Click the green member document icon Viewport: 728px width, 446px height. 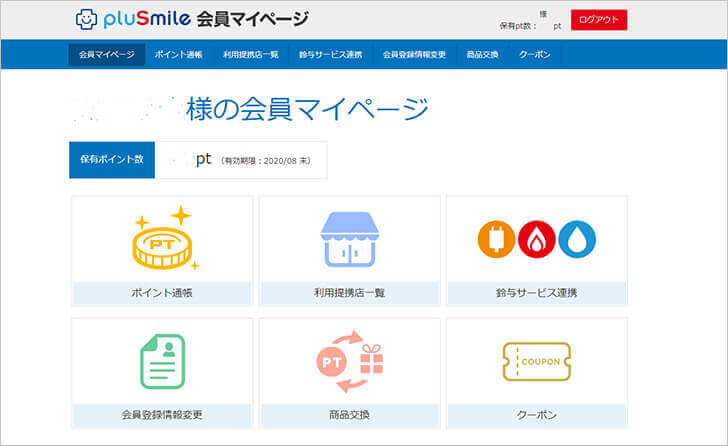[x=162, y=361]
